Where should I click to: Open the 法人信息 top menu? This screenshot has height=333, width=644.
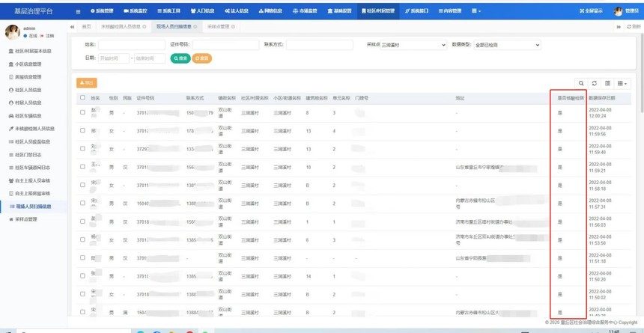click(236, 11)
